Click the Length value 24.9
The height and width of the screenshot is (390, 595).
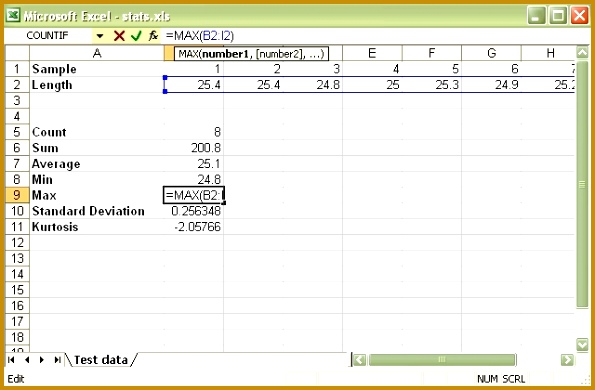tap(491, 85)
